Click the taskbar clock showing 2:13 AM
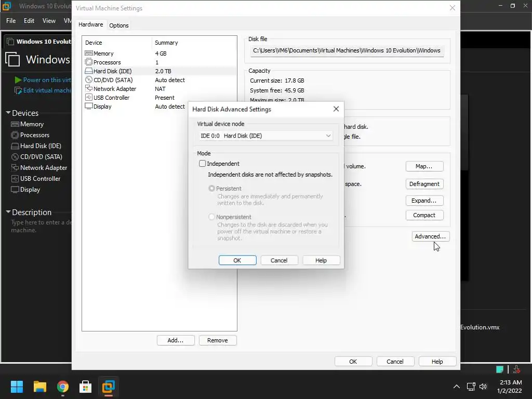Viewport: 532px width, 399px height. coord(510,387)
